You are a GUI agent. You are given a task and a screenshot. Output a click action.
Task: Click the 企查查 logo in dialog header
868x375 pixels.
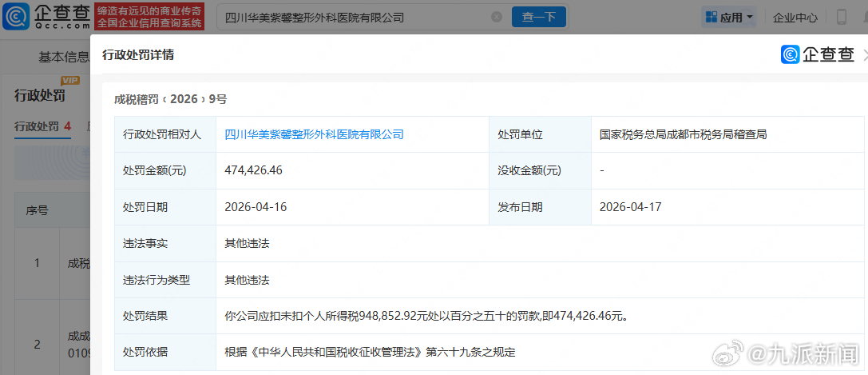coord(818,54)
